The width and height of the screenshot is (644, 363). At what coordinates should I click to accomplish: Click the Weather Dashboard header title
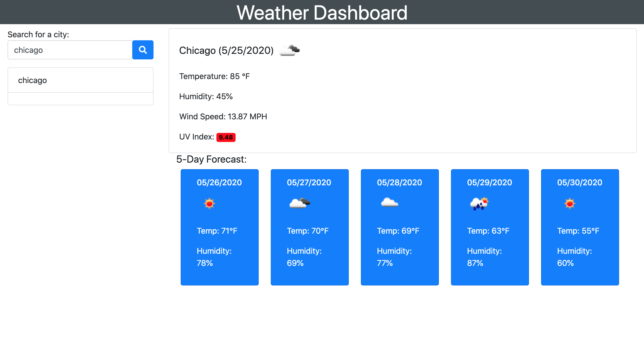pos(322,13)
